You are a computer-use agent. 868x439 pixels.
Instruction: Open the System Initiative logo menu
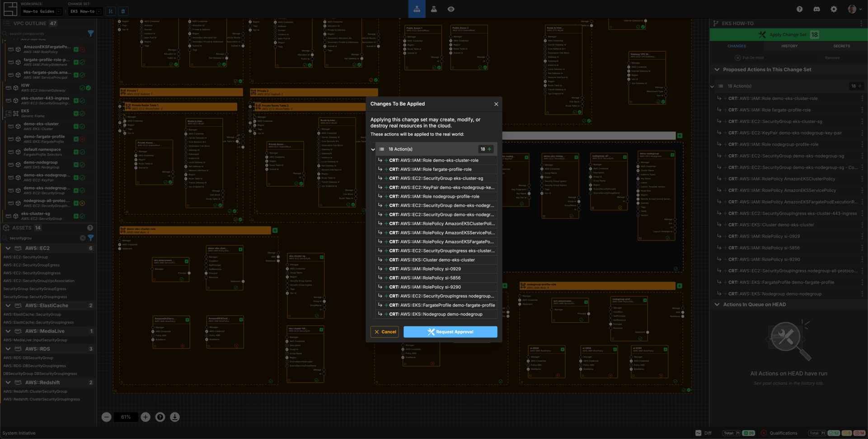[x=10, y=9]
